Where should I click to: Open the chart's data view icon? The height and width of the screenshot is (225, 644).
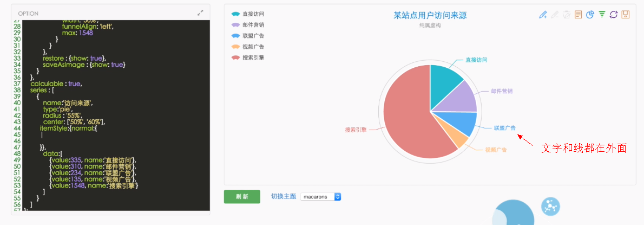[x=578, y=15]
